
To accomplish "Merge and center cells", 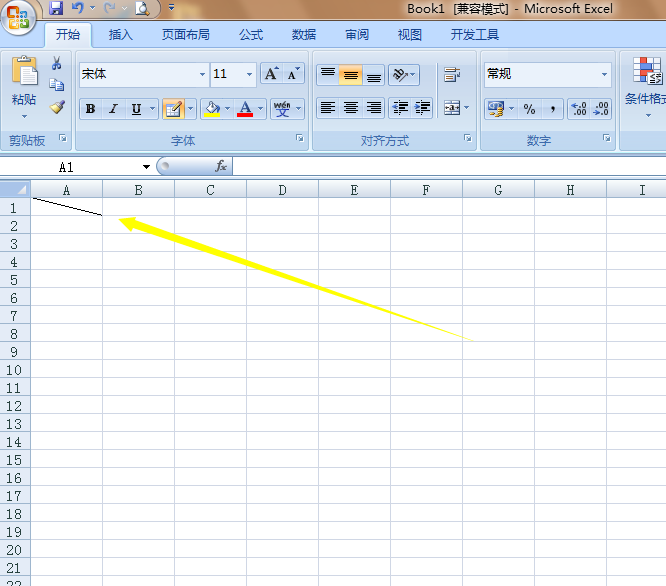I will 452,108.
